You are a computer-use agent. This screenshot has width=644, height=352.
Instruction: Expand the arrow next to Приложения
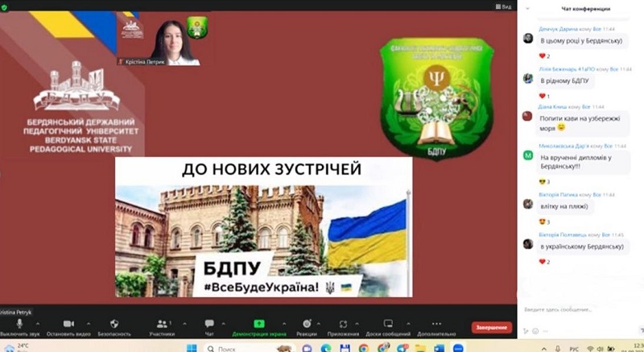pos(357,324)
